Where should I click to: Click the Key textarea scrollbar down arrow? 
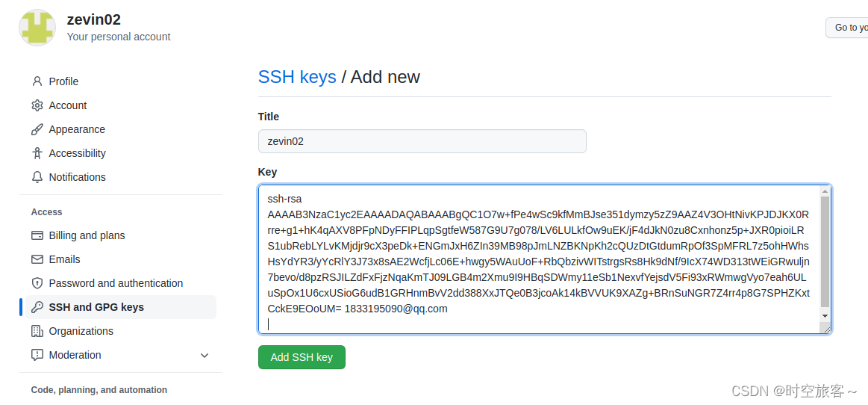tap(825, 316)
